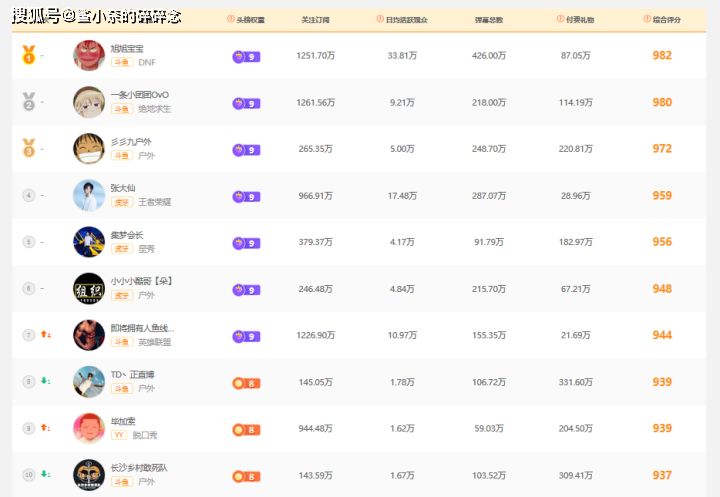Image resolution: width=720 pixels, height=497 pixels.
Task: Click the 脱口秀 category label
Action: point(145,435)
